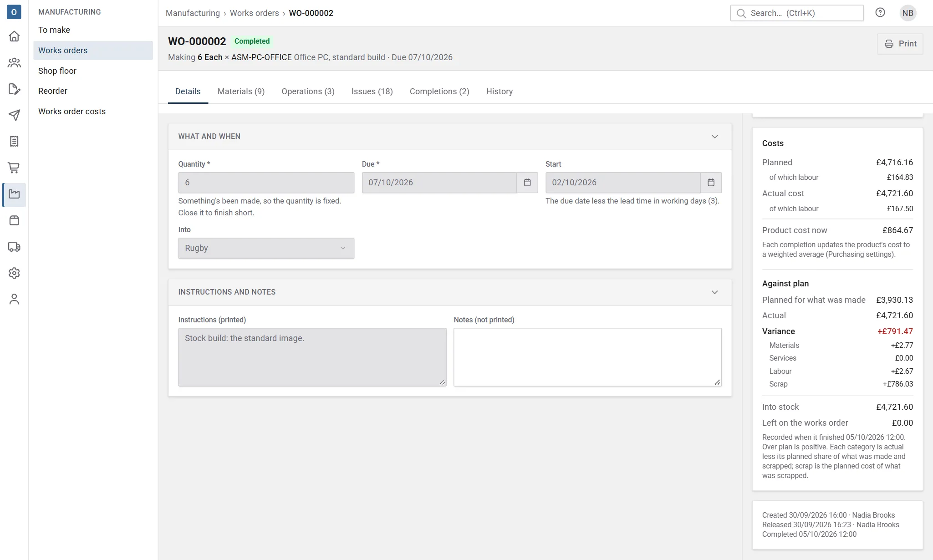The height and width of the screenshot is (560, 933).
Task: Switch to the History tab
Action: click(500, 92)
